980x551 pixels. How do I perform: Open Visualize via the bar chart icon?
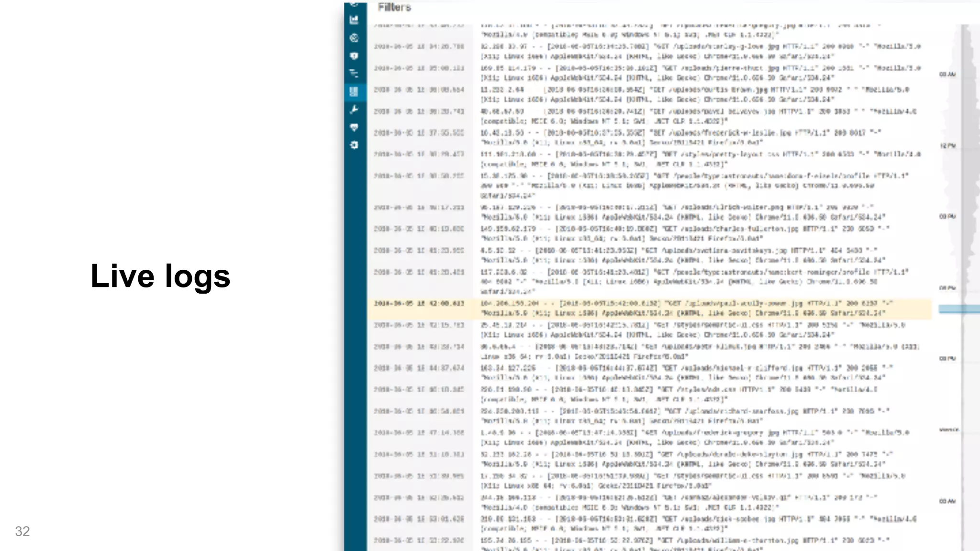[354, 20]
